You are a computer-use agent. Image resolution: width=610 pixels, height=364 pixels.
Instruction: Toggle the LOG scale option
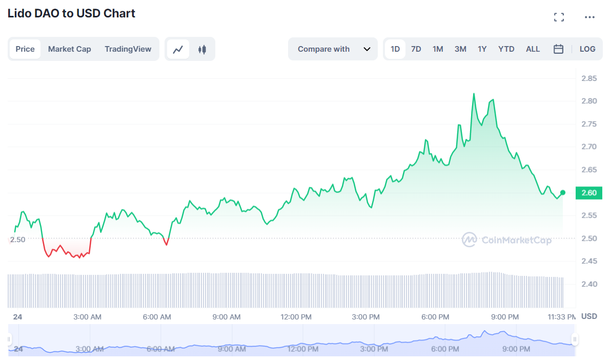point(587,49)
